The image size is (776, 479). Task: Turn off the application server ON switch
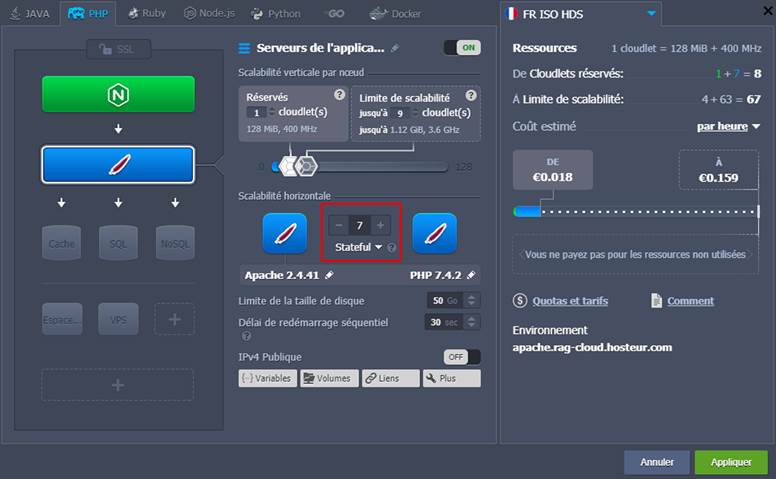pos(462,48)
